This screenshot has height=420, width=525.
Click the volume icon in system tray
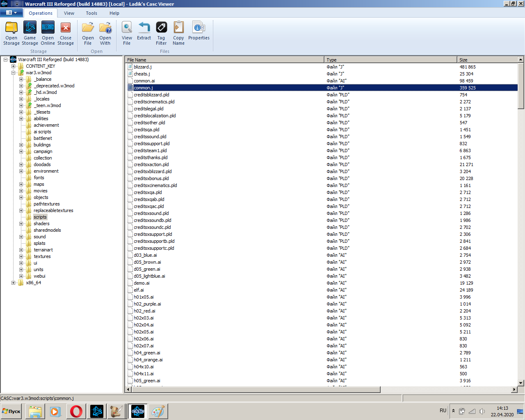click(482, 411)
